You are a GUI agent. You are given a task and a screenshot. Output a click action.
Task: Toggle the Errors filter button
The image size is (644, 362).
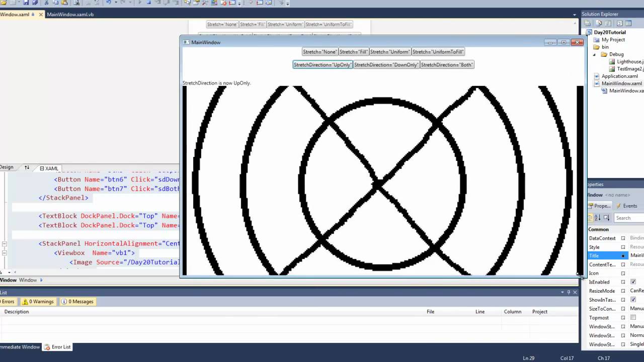[8, 302]
